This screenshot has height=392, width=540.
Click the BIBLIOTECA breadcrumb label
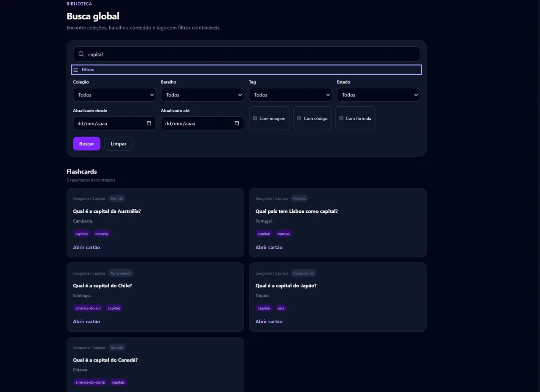79,4
